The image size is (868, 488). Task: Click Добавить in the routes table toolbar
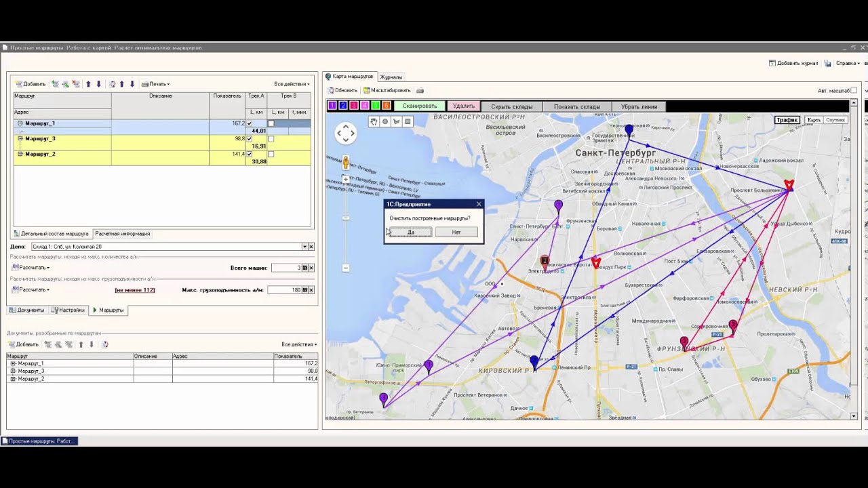click(x=31, y=84)
